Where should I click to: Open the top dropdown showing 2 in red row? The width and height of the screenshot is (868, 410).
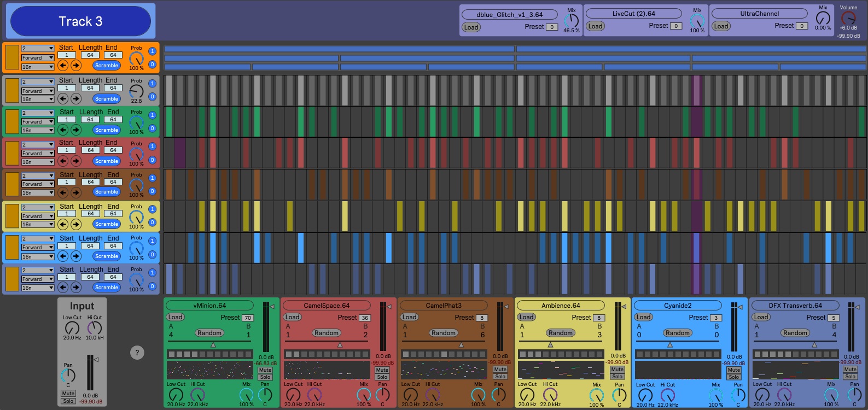coord(37,145)
